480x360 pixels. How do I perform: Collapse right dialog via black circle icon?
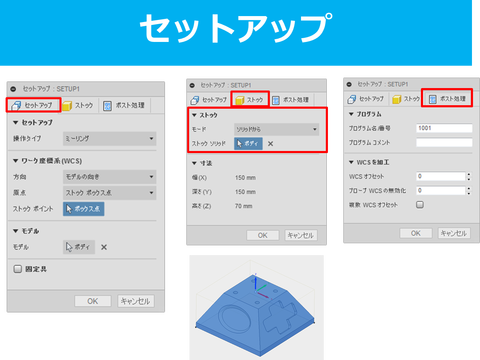click(x=349, y=84)
